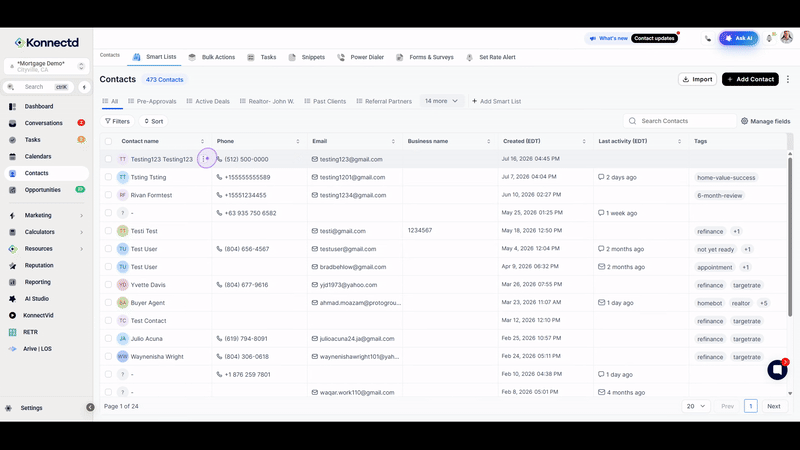Open row actions menu for Testing123 Testing123

204,159
